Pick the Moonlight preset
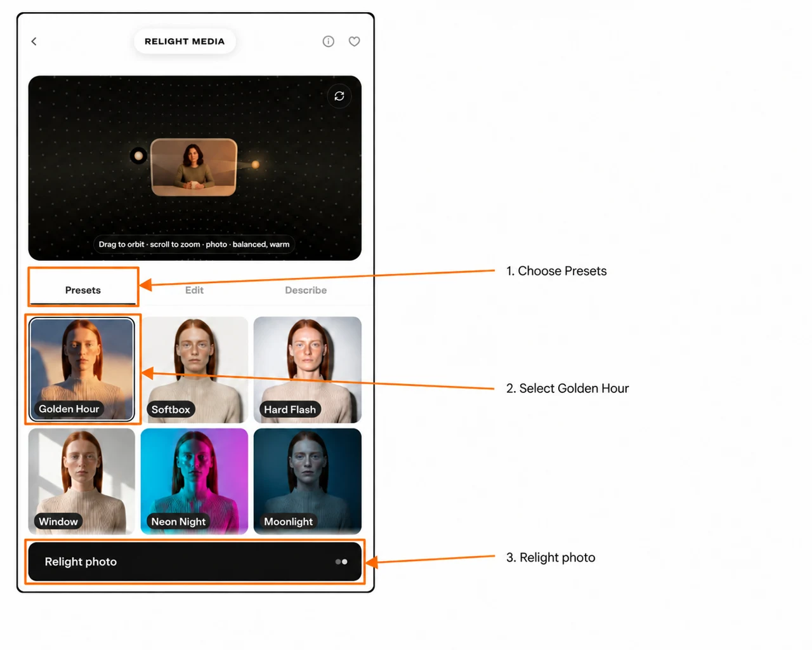 (308, 481)
